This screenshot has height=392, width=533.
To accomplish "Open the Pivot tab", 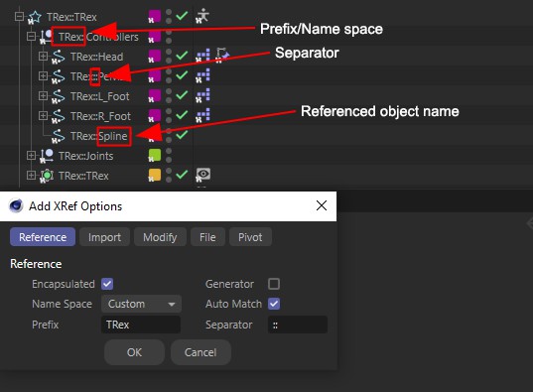I will 250,237.
